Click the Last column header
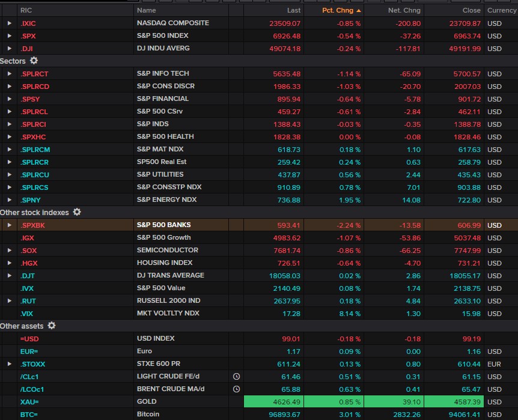The image size is (518, 420). [293, 10]
